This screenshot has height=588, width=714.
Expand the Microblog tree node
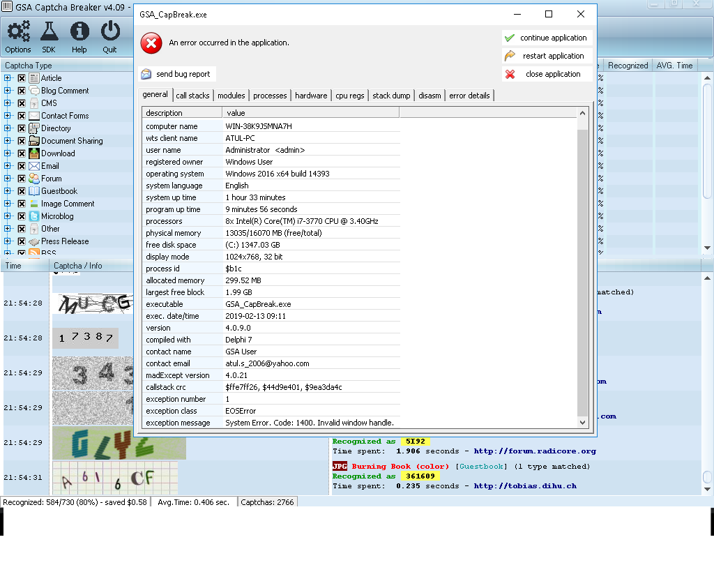click(x=7, y=216)
